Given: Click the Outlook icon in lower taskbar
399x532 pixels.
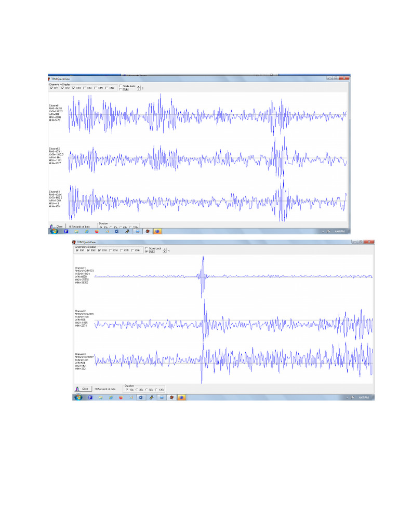Looking at the screenshot, I should click(141, 397).
